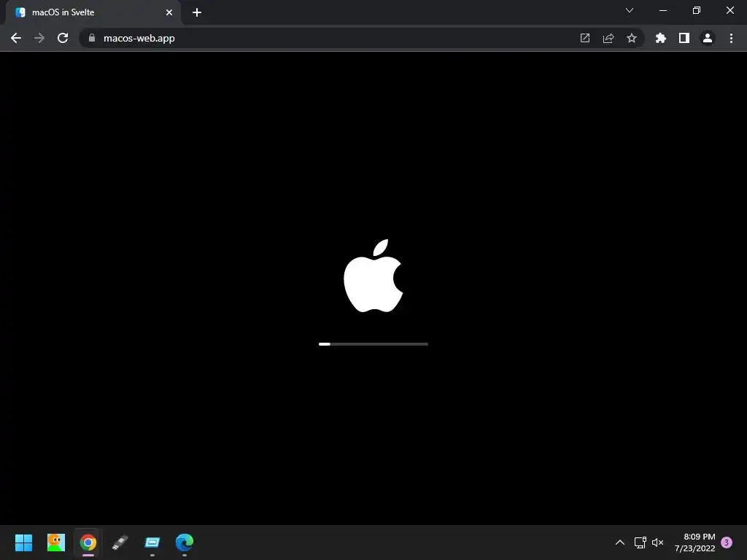Launch Microsoft Edge from the taskbar
The width and height of the screenshot is (747, 560).
point(185,542)
